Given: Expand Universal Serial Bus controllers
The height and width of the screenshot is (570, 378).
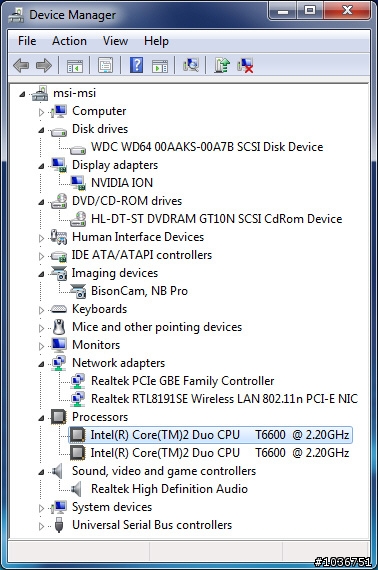Looking at the screenshot, I should click(41, 526).
